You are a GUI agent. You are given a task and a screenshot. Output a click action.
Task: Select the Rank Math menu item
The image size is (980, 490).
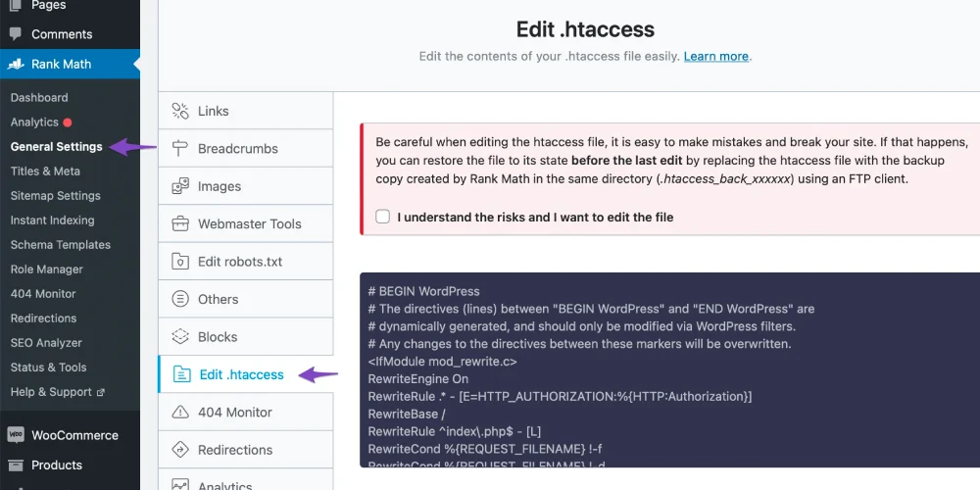coord(70,64)
